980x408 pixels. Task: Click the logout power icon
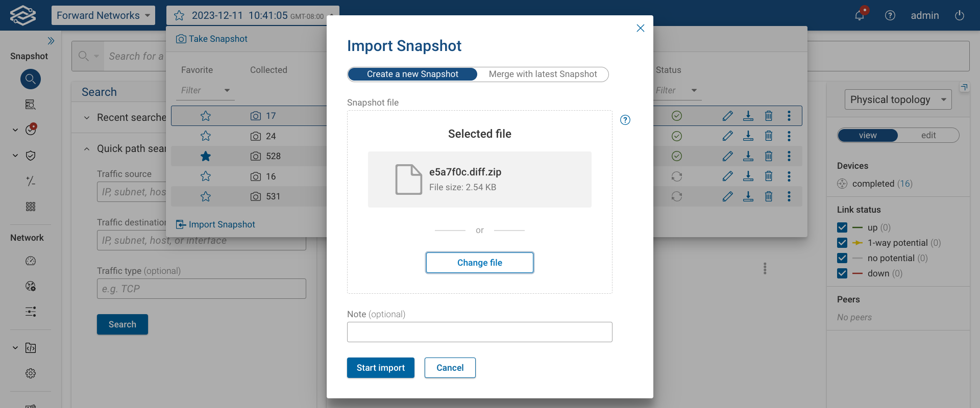point(960,15)
